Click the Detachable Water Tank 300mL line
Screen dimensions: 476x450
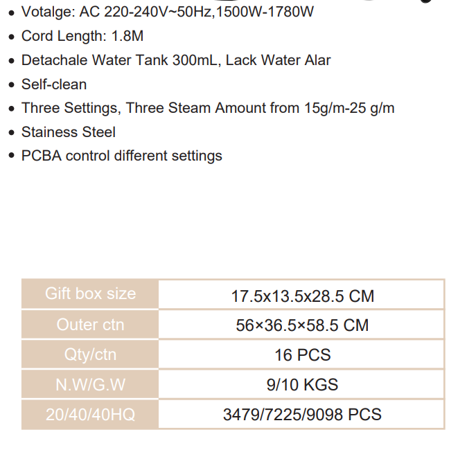click(176, 60)
